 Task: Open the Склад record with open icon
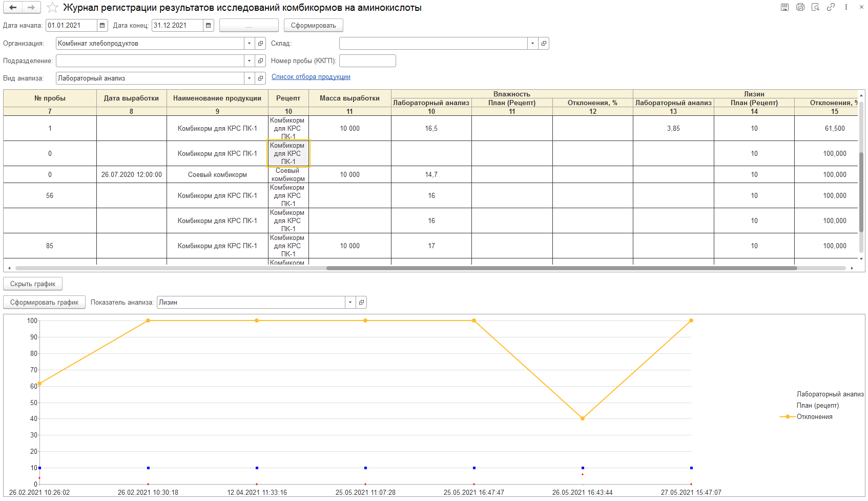tap(544, 44)
